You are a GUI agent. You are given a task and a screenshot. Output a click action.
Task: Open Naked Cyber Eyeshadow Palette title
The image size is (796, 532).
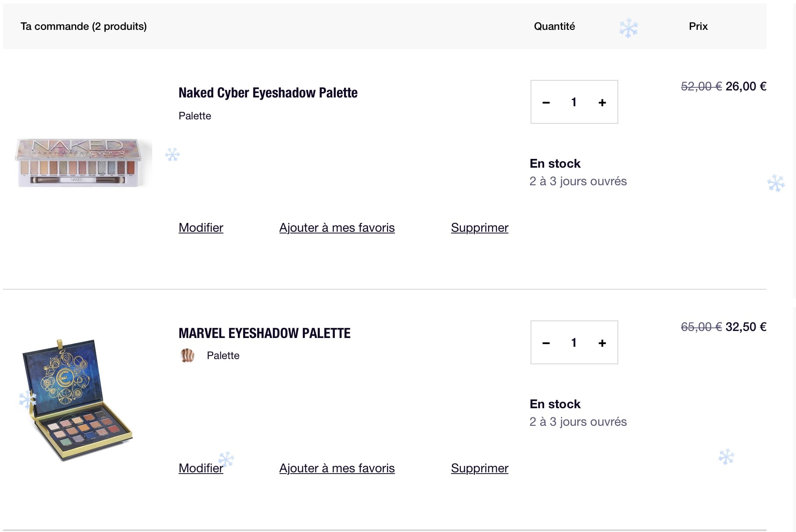click(268, 93)
